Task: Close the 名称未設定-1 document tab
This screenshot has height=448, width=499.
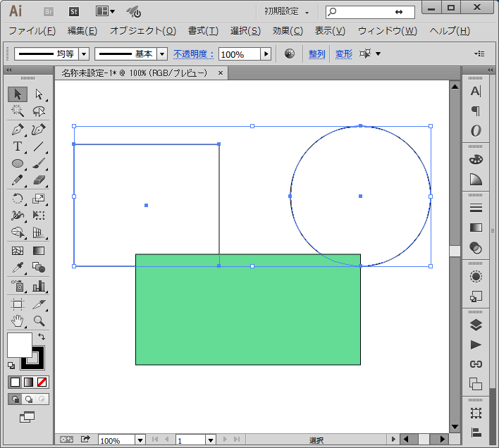Action: [221, 73]
